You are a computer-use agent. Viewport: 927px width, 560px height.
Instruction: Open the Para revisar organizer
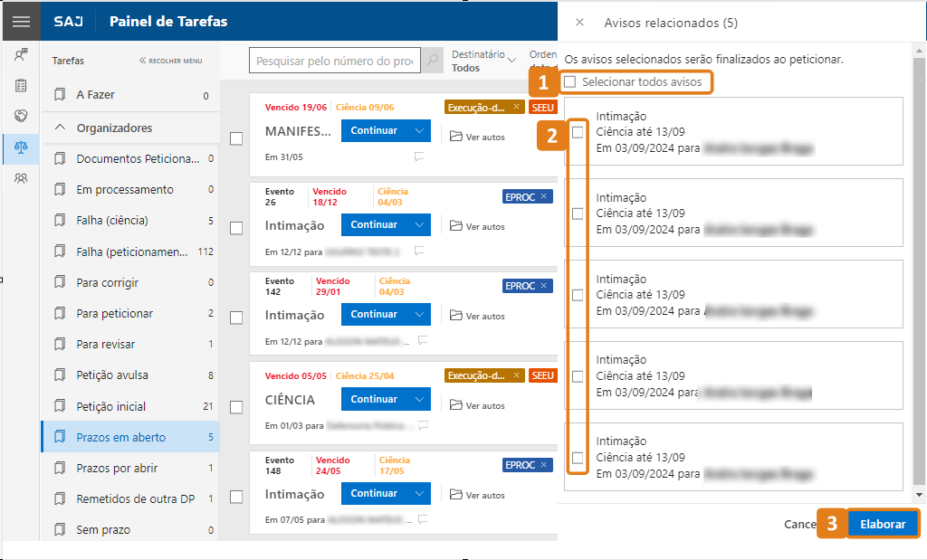(x=130, y=345)
